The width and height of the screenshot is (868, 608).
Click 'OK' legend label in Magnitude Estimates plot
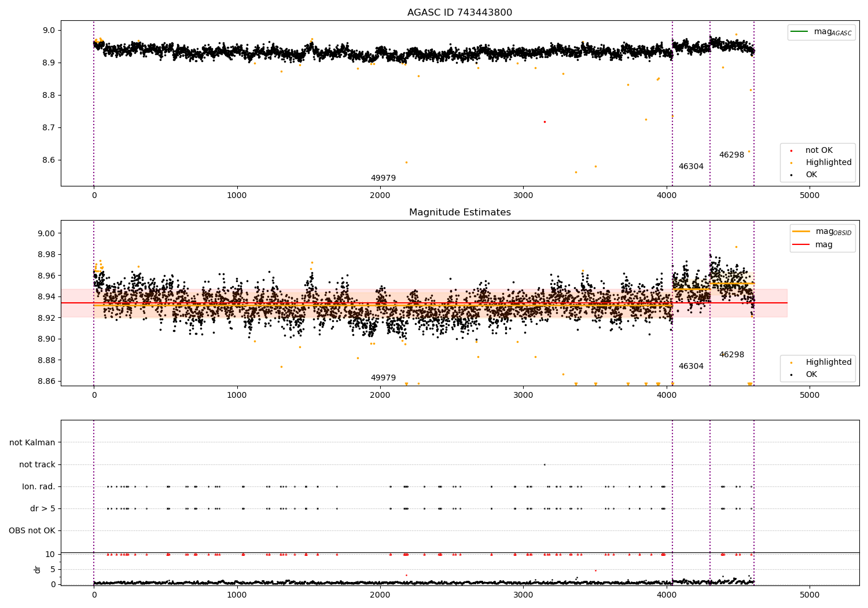click(811, 375)
